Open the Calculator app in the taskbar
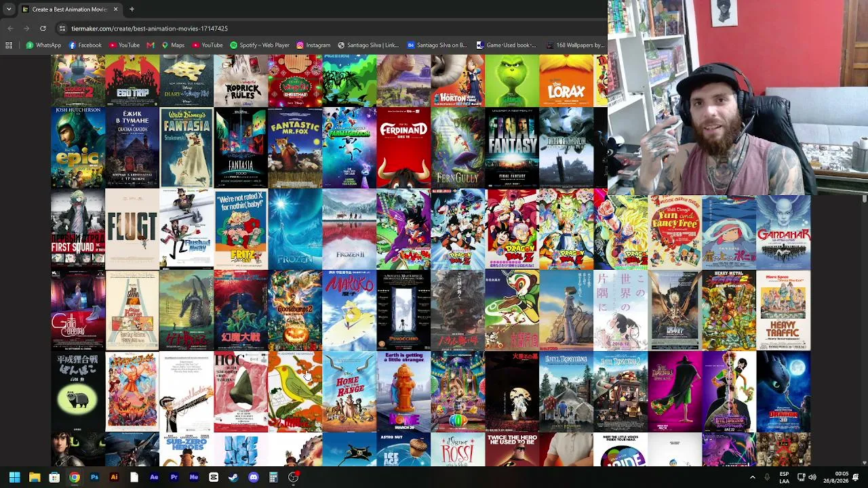The height and width of the screenshot is (488, 868). tap(273, 477)
